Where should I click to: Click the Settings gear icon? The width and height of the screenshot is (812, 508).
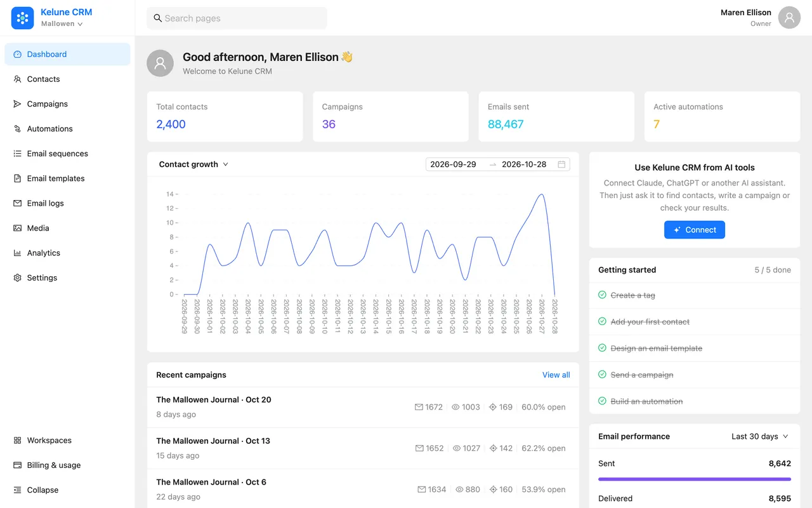(x=18, y=277)
